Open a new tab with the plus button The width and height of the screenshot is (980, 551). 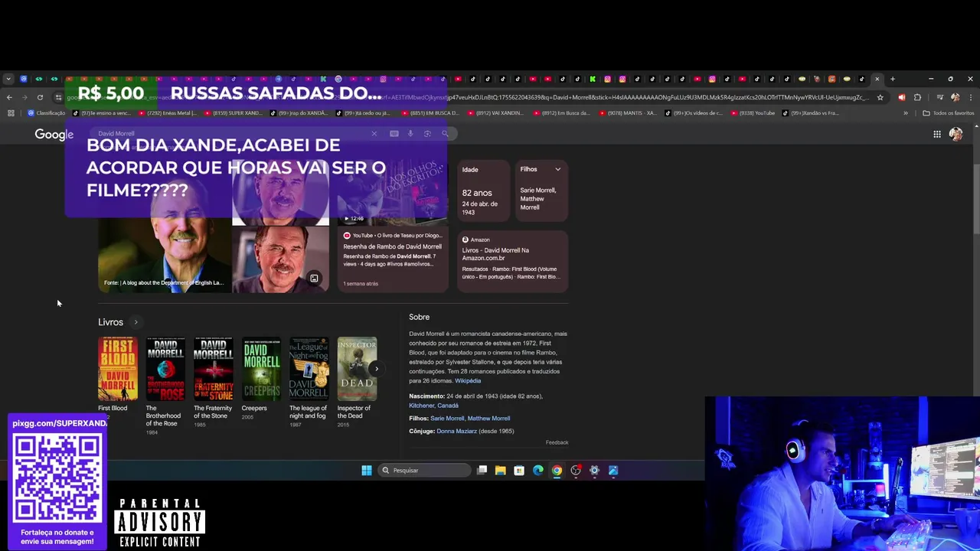(x=892, y=79)
